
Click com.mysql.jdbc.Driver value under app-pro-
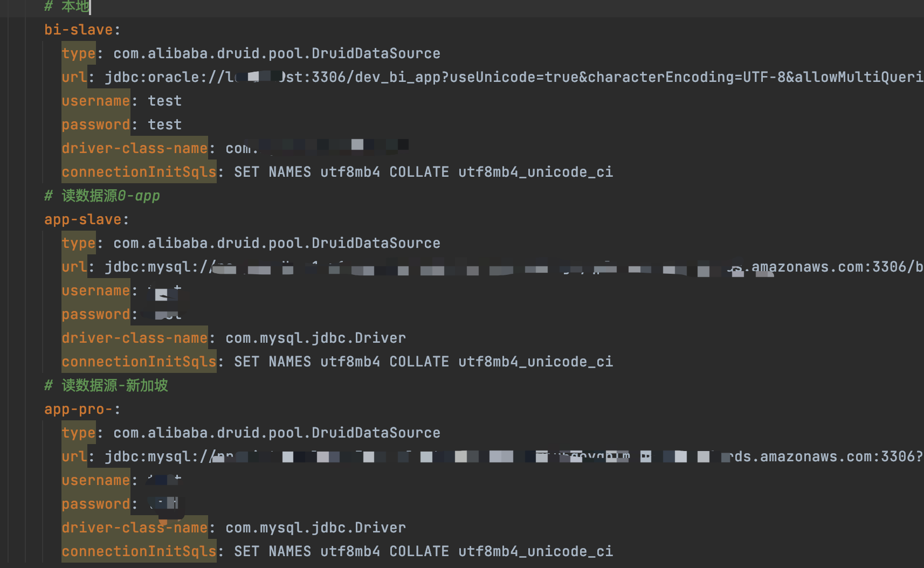pyautogui.click(x=316, y=528)
